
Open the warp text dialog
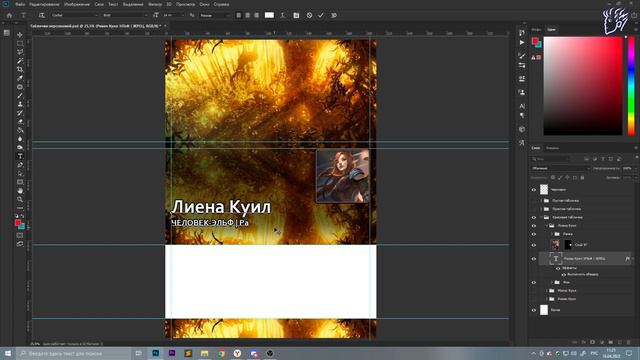282,15
